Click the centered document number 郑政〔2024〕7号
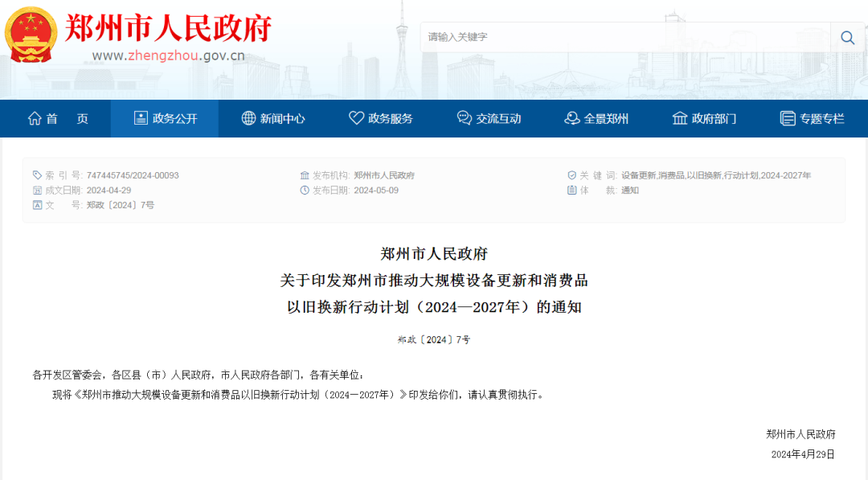This screenshot has height=480, width=868. [x=434, y=340]
